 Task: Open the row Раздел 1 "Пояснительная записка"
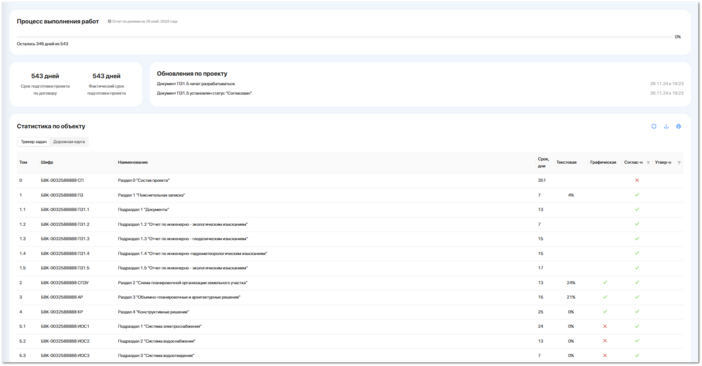click(151, 195)
